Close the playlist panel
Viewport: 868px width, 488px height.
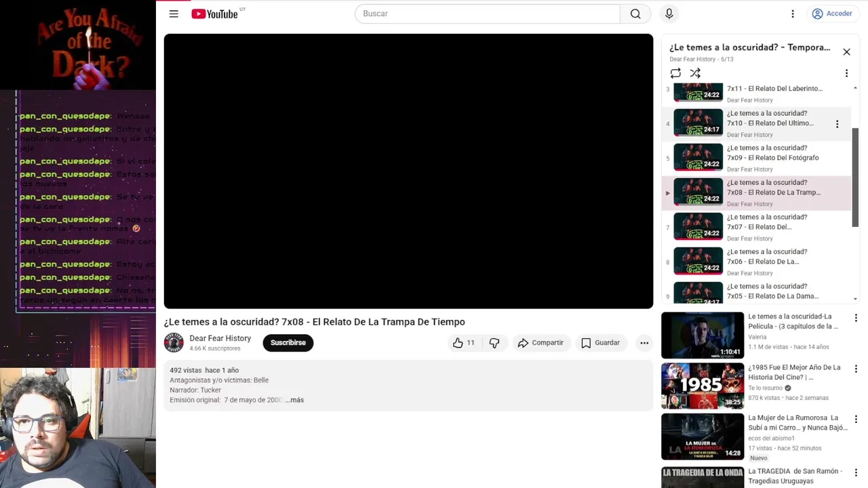pos(846,52)
